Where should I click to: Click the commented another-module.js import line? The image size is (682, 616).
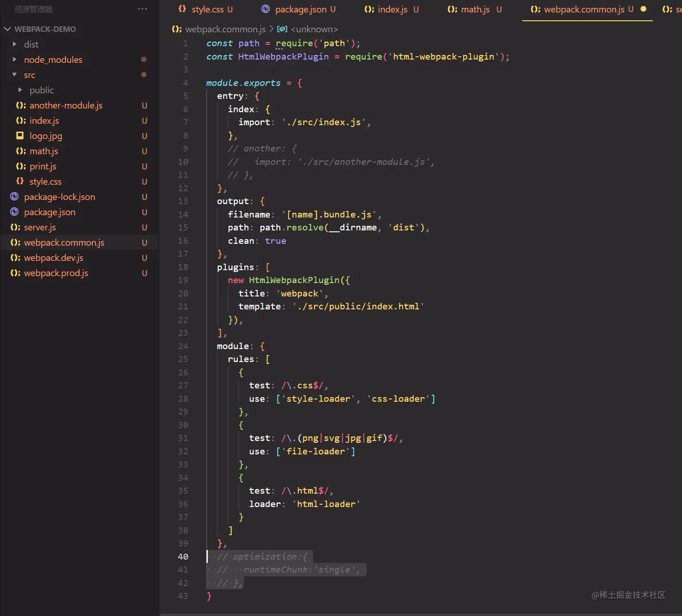[331, 162]
